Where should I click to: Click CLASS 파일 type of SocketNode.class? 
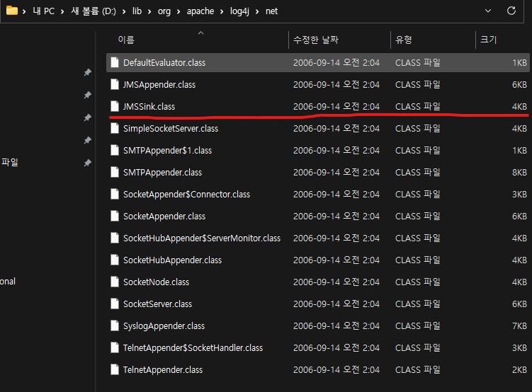click(x=418, y=282)
